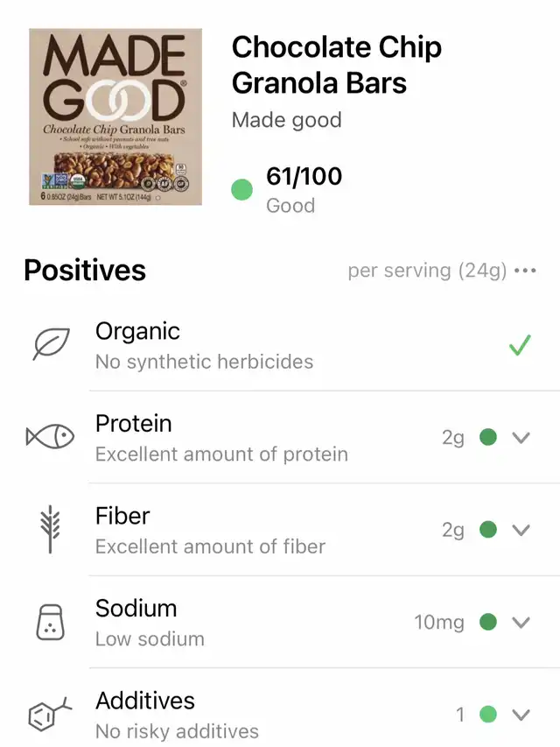Open the Made Good product image
The height and width of the screenshot is (747, 560).
pyautogui.click(x=115, y=116)
